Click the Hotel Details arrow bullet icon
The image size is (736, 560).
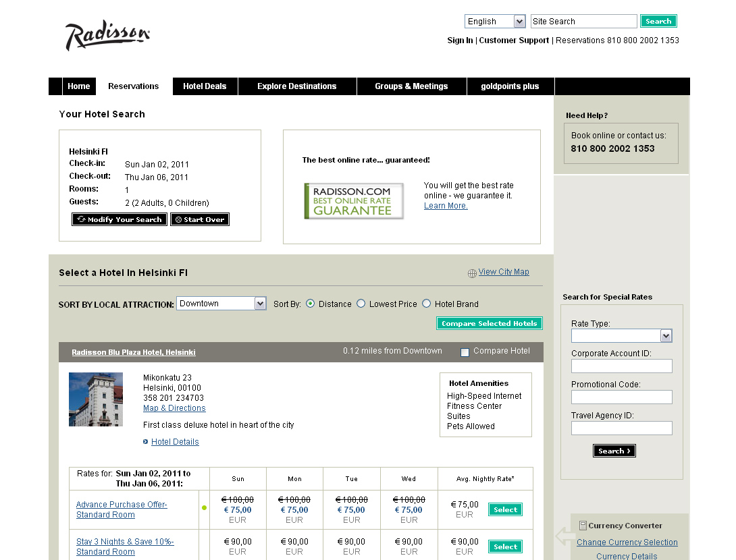tap(145, 442)
